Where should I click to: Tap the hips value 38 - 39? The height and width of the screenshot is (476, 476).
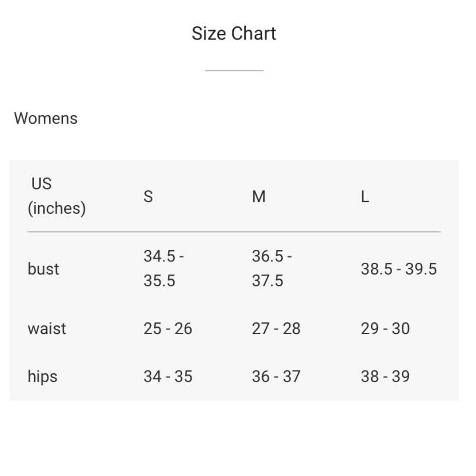pos(385,377)
